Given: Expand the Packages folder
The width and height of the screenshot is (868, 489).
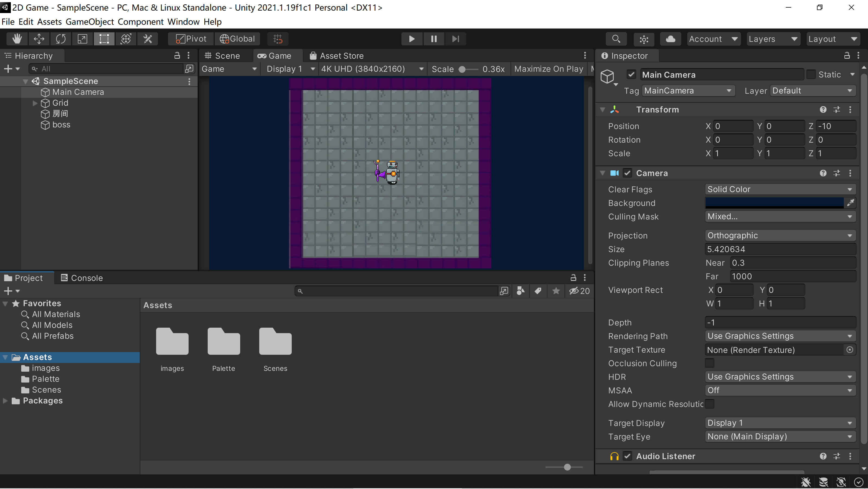Looking at the screenshot, I should tap(5, 401).
